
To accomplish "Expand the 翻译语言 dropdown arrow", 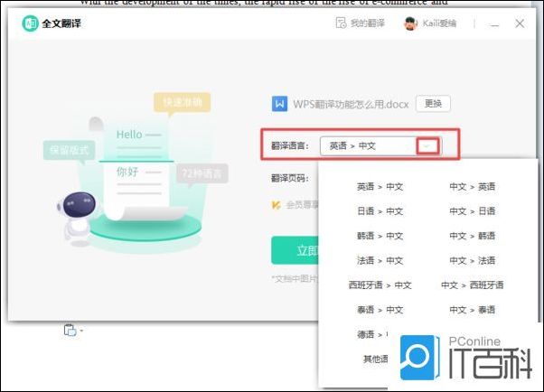I will (427, 145).
